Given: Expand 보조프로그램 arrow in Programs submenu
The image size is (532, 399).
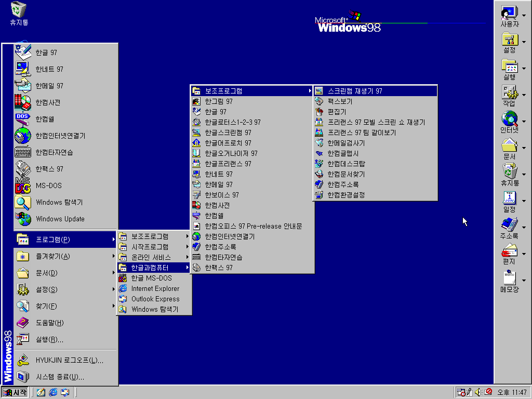Looking at the screenshot, I should click(x=187, y=236).
